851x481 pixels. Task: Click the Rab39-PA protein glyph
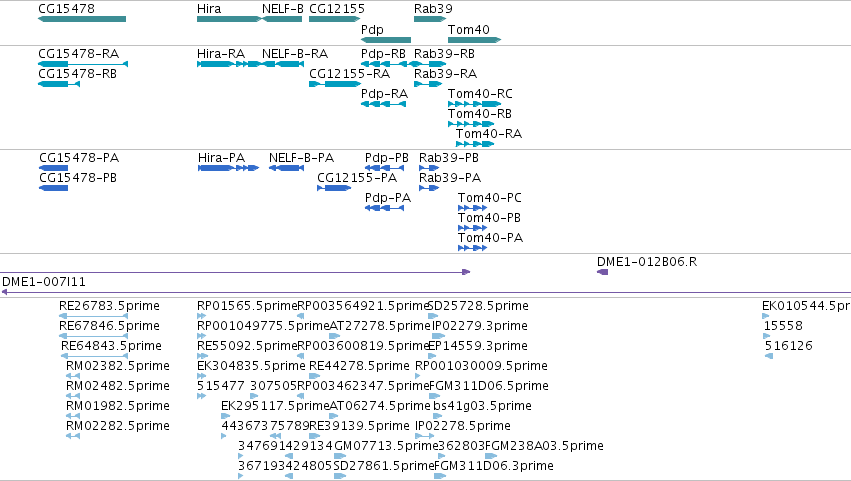coord(429,188)
